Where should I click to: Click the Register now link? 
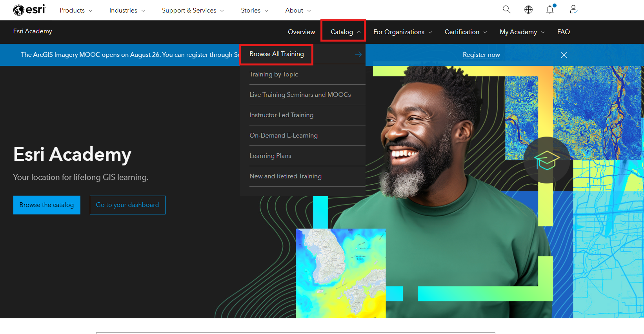tap(481, 55)
